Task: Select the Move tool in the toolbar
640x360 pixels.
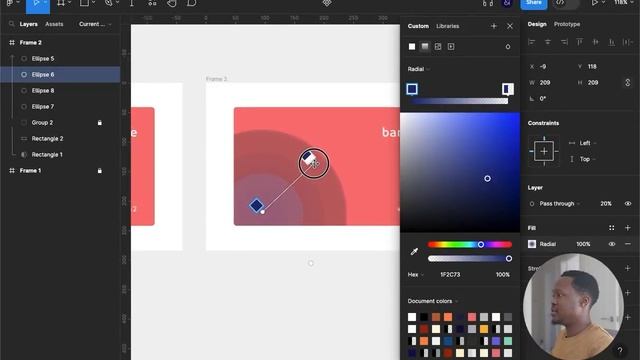Action: click(36, 3)
